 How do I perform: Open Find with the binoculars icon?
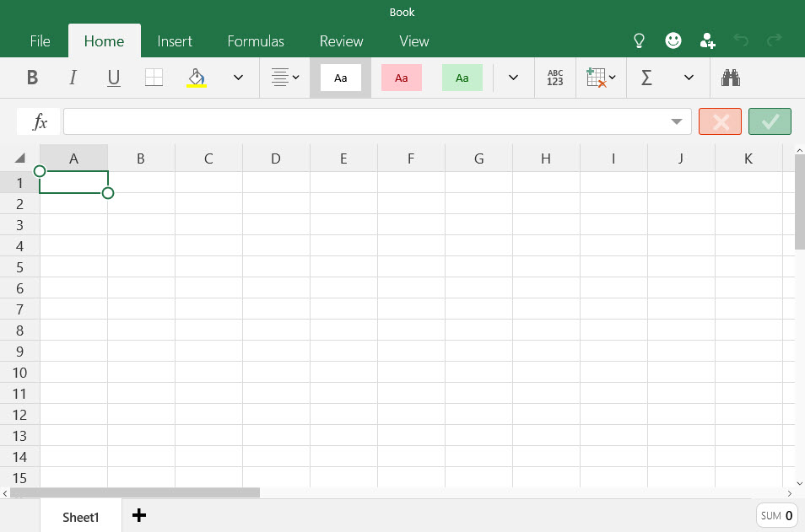coord(731,78)
